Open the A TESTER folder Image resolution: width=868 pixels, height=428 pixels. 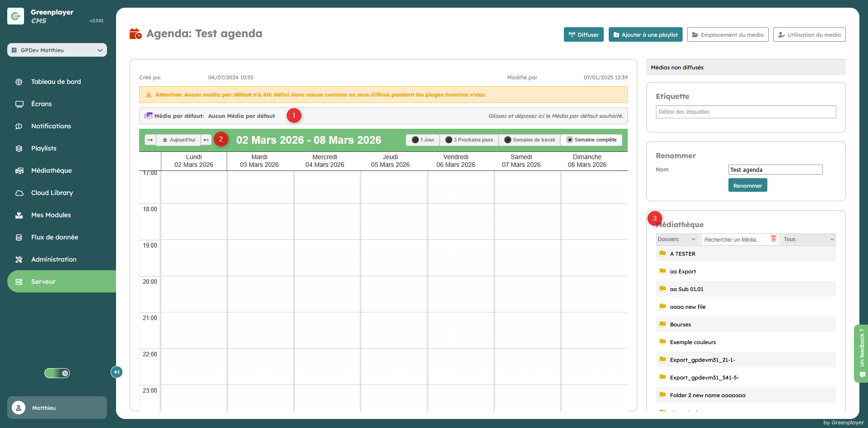tap(682, 254)
